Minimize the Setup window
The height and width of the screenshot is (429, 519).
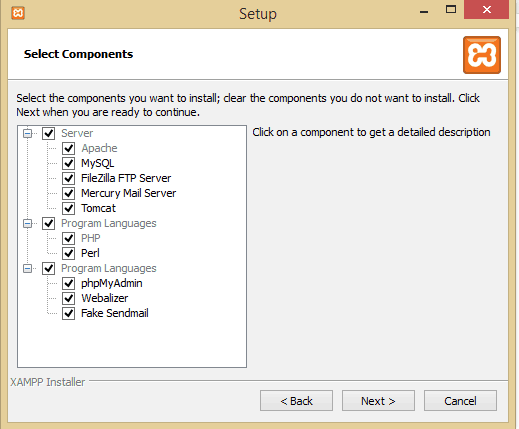click(x=424, y=12)
